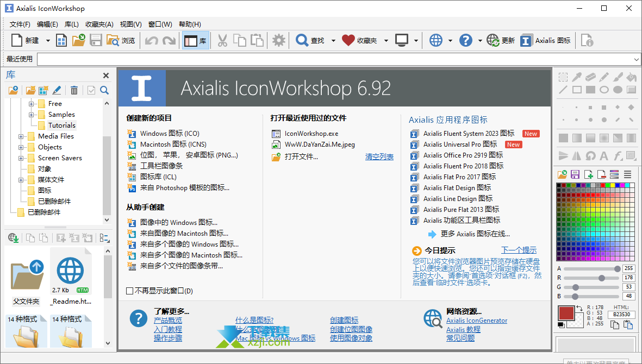Open the 视图(V) menu
The height and width of the screenshot is (364, 642).
[131, 24]
